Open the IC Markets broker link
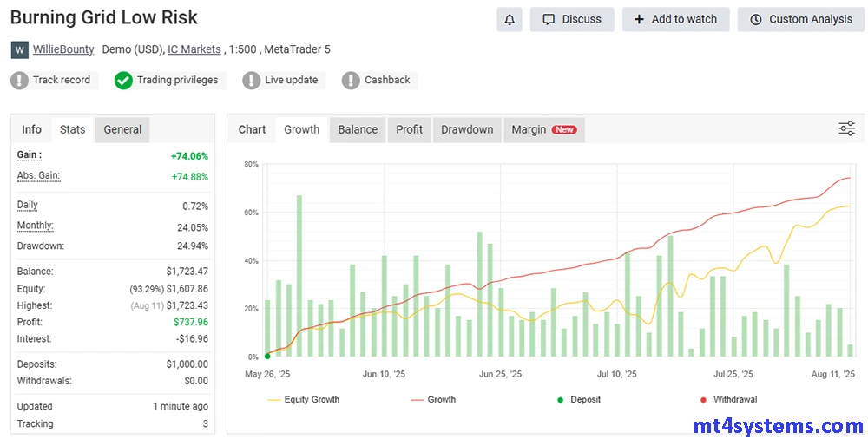 pos(194,49)
